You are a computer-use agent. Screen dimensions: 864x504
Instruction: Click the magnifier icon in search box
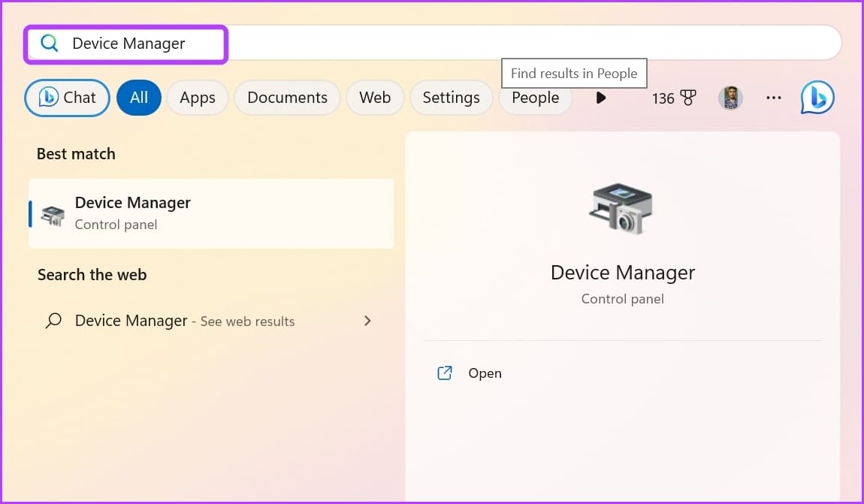point(49,43)
